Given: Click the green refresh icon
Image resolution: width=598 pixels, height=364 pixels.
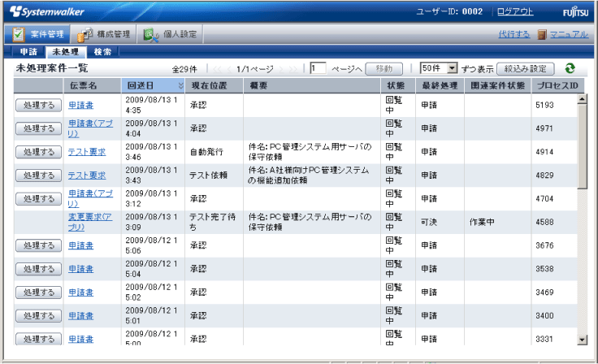Looking at the screenshot, I should coord(570,69).
